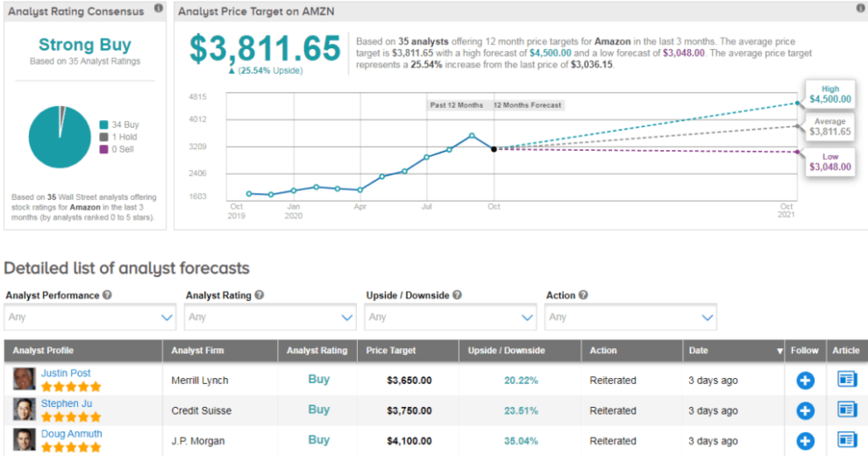Click the 25.54% Upside indicator
The width and height of the screenshot is (868, 456).
[265, 71]
